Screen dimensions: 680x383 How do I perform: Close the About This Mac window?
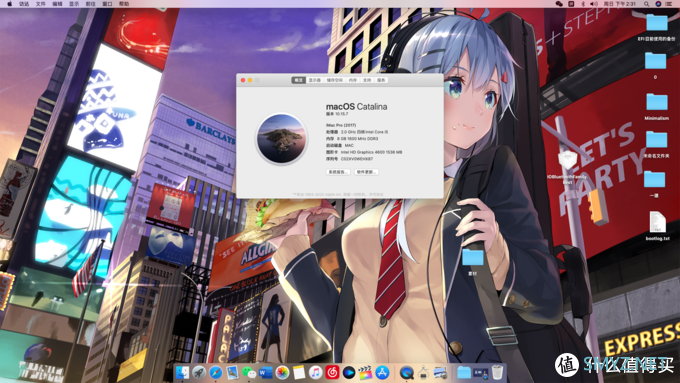(243, 80)
